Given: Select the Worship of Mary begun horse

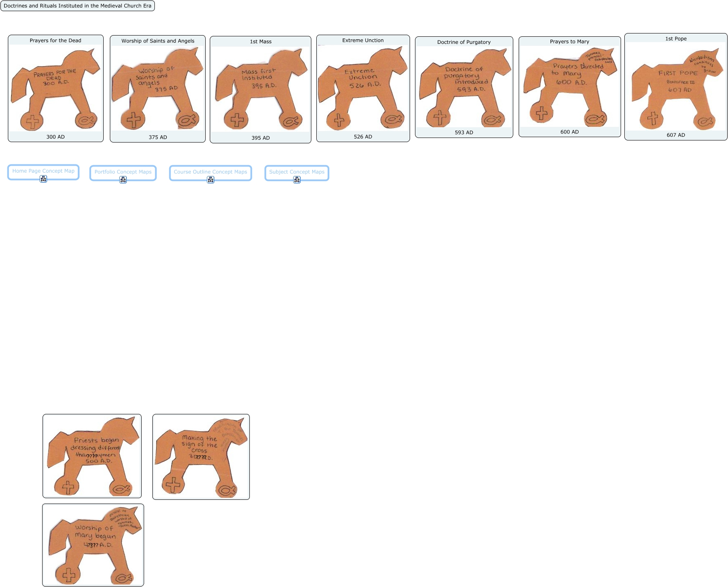Looking at the screenshot, I should coord(93,545).
